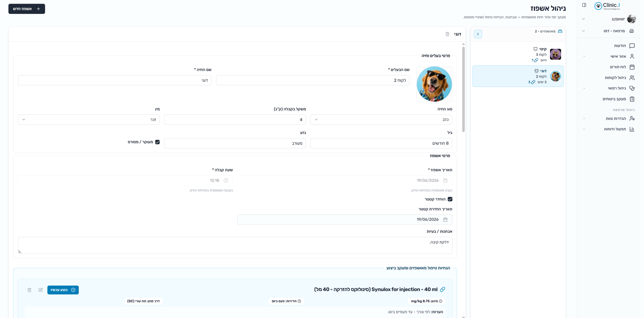Edit the Synulox treatment with pencil icon
Viewport: 644px width, 318px height.
pos(40,290)
